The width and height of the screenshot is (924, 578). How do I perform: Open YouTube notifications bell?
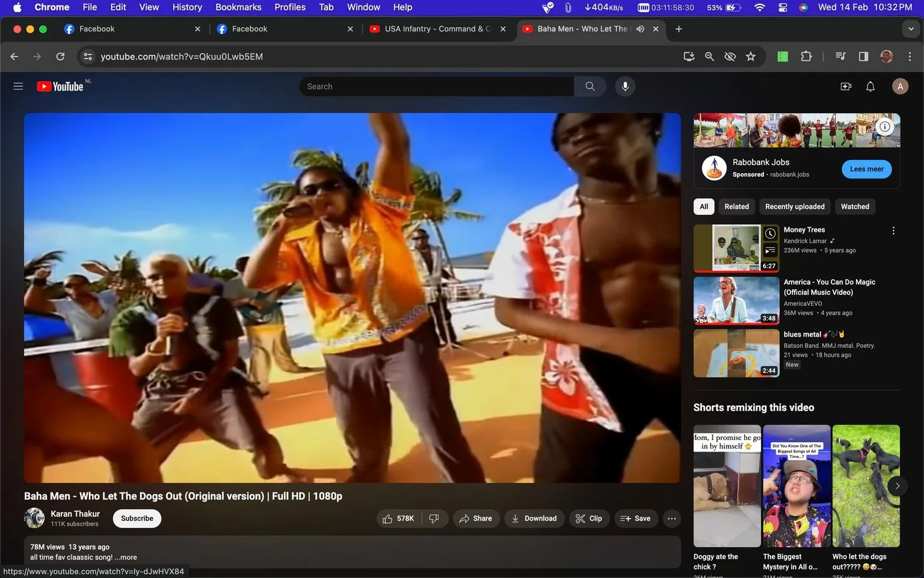coord(870,87)
